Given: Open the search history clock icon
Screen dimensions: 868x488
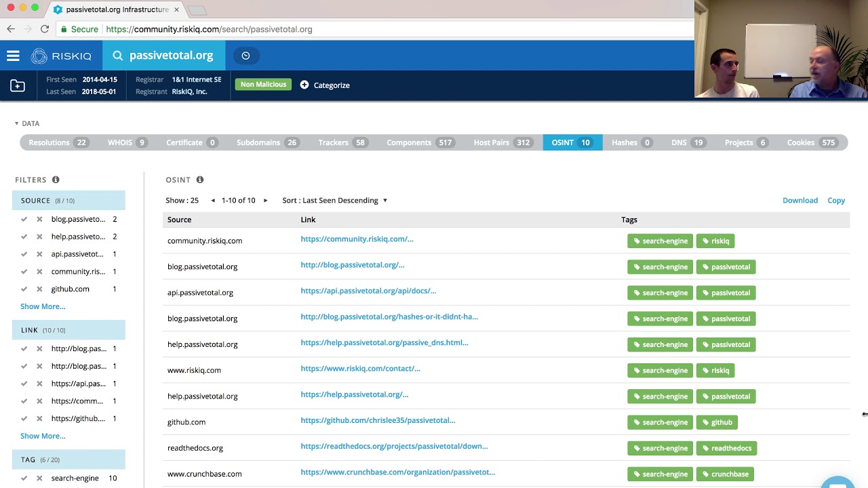Looking at the screenshot, I should tap(245, 56).
